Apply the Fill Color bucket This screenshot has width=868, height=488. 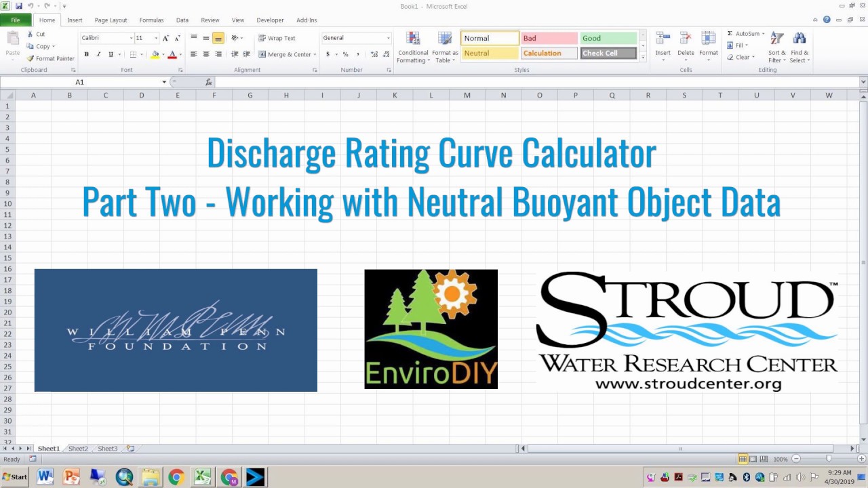point(155,54)
